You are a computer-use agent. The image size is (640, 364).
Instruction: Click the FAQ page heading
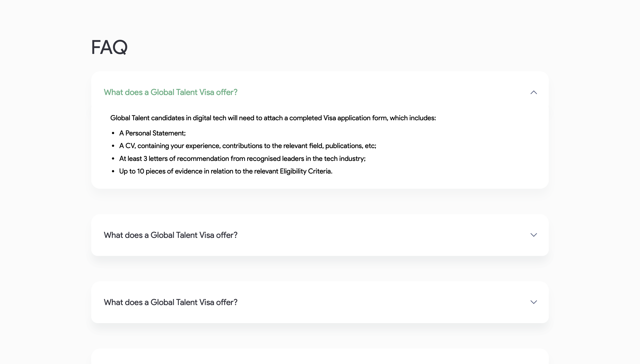[x=109, y=47]
